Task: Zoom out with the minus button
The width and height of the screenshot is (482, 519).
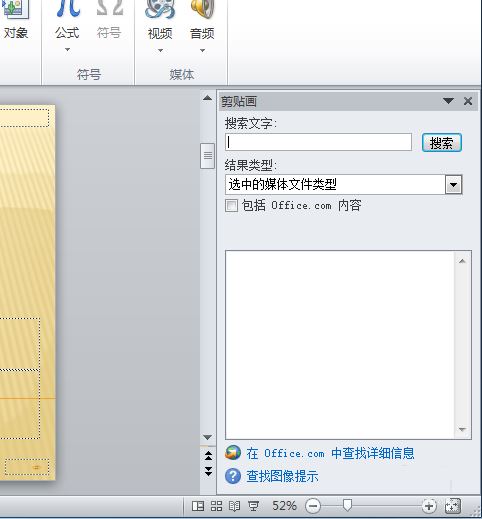Action: (313, 506)
